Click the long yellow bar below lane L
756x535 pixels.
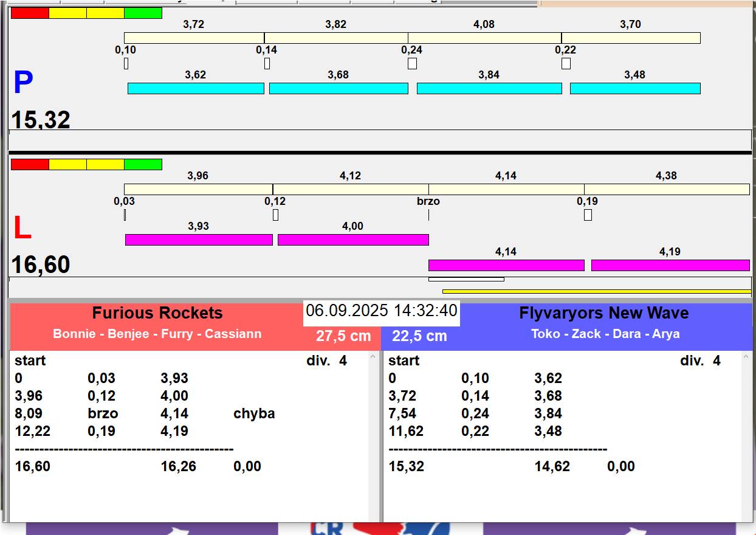(x=596, y=292)
